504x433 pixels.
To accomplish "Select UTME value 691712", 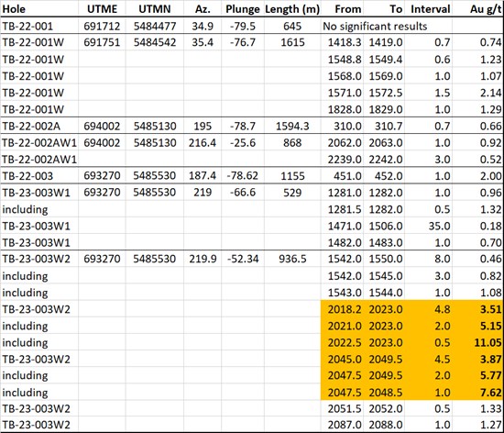I will (x=102, y=26).
